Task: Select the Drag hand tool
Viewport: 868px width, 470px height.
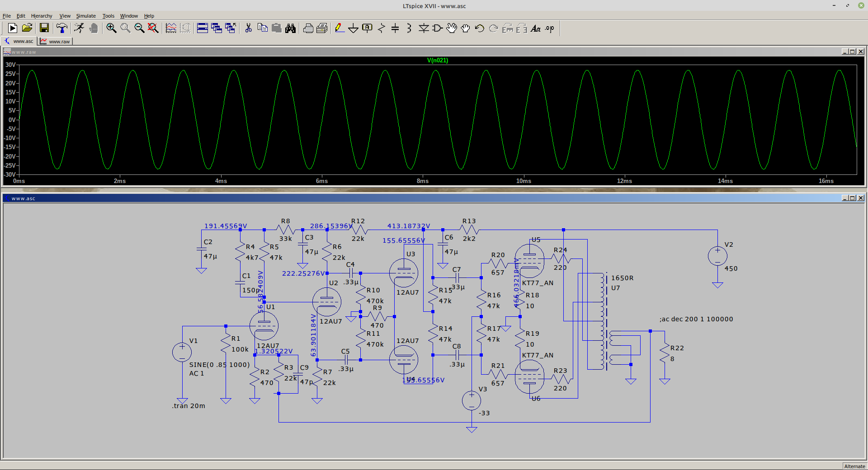Action: [466, 28]
